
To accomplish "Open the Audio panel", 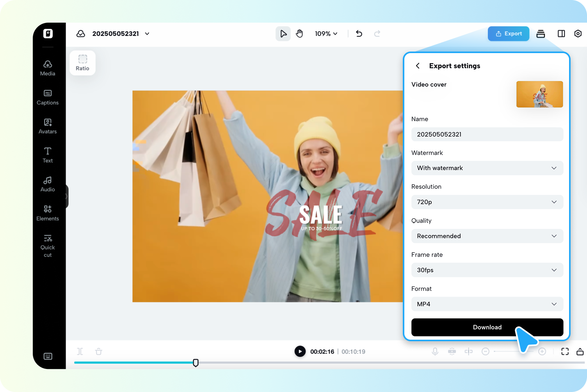I will [x=48, y=184].
